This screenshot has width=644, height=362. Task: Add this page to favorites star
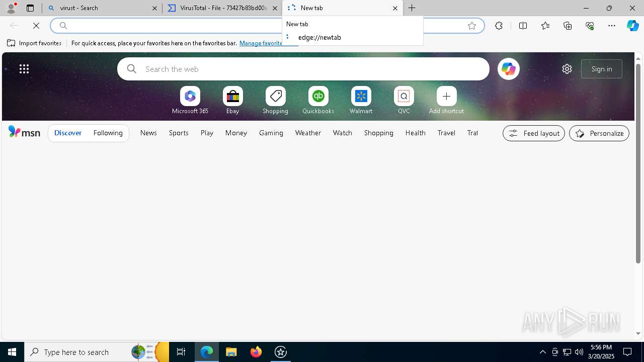click(472, 26)
